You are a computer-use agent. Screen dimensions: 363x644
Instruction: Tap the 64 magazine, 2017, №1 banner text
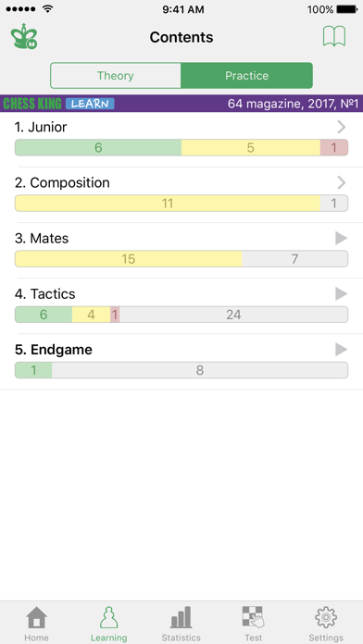294,104
